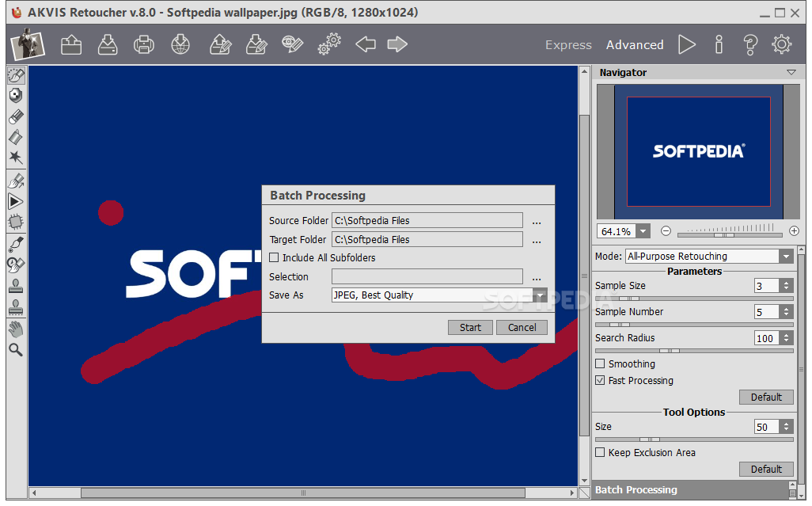This screenshot has height=506, width=812.
Task: Click the Print image toolbar icon
Action: pos(143,44)
